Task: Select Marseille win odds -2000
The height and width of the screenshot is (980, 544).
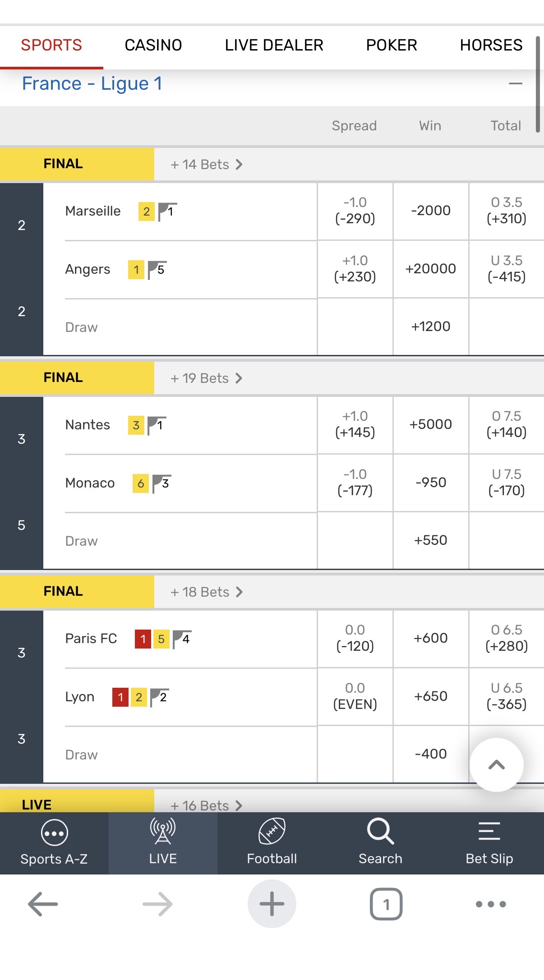Action: click(431, 211)
